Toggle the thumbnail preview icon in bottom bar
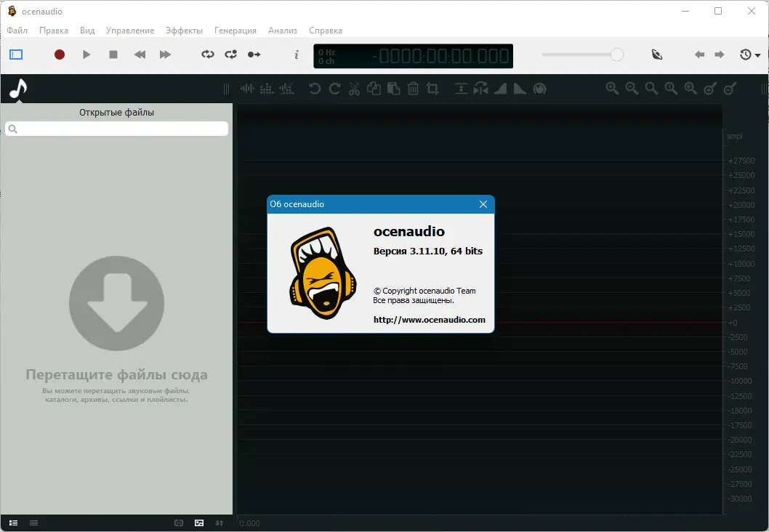 pos(199,523)
